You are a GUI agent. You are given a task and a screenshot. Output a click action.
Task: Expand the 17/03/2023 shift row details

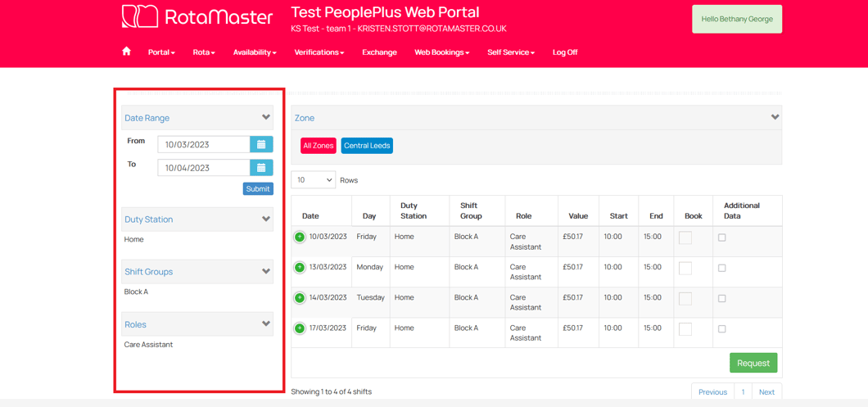[x=300, y=328]
